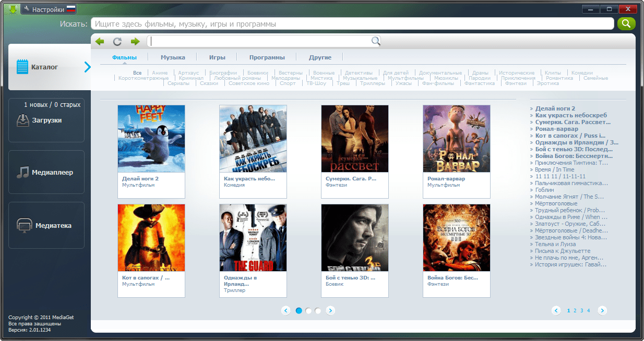This screenshot has width=644, height=341.
Task: Filter by Ужасы genre
Action: point(404,83)
